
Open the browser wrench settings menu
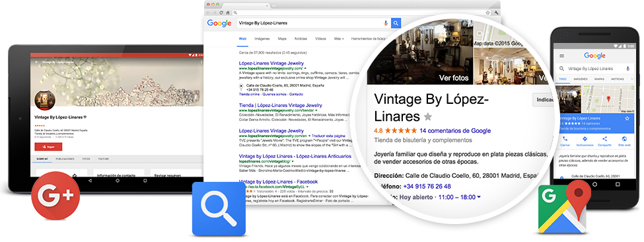(497, 13)
